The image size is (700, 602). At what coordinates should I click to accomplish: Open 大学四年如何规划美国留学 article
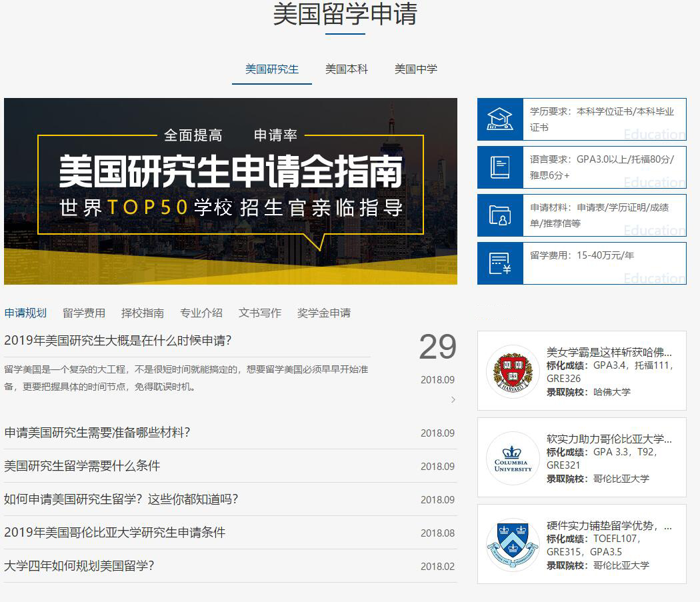pyautogui.click(x=79, y=566)
